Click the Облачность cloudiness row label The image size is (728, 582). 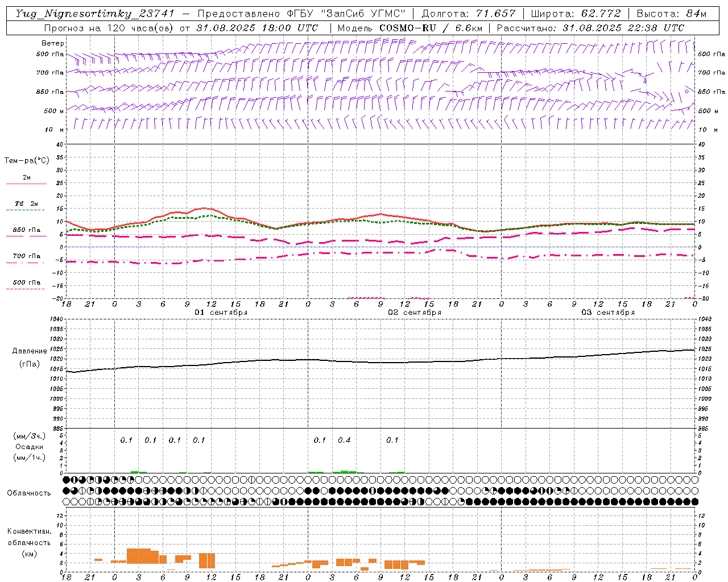pos(29,493)
